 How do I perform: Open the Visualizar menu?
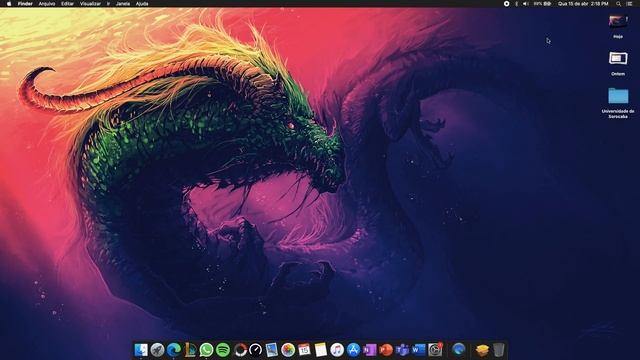click(x=90, y=4)
